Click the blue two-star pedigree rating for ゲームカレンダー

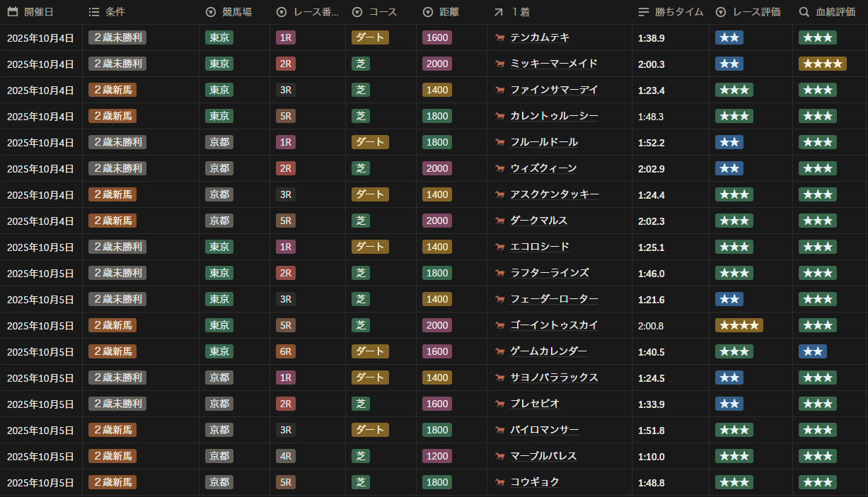point(812,352)
